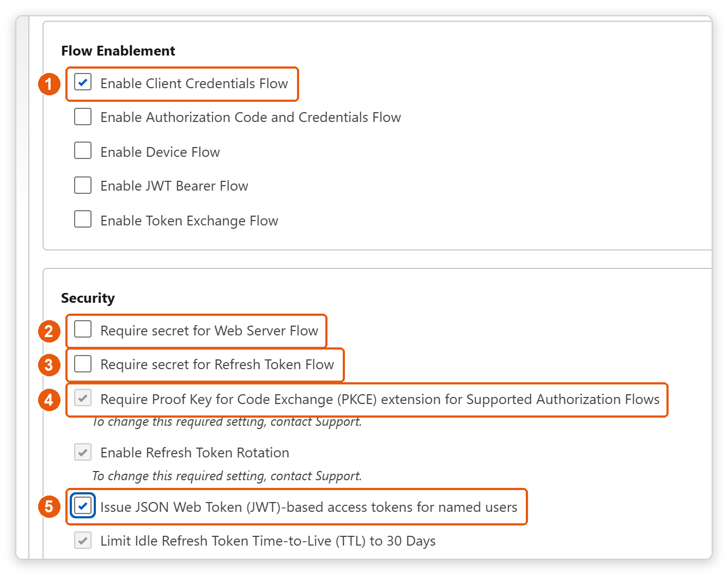Tick the Enable Device Flow checkbox
The height and width of the screenshot is (575, 728).
[x=83, y=151]
